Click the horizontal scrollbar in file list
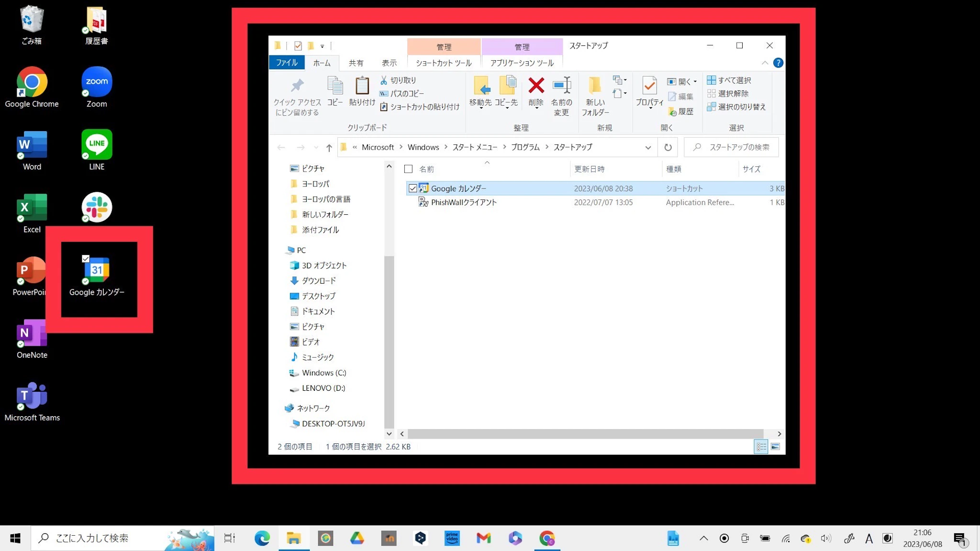The height and width of the screenshot is (551, 980). point(585,434)
